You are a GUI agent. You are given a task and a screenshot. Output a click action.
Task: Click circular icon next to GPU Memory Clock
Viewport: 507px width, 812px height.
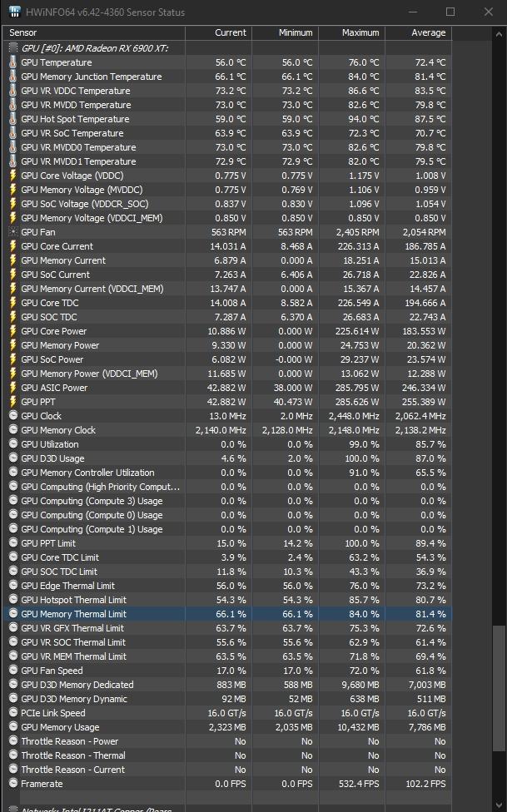click(13, 430)
